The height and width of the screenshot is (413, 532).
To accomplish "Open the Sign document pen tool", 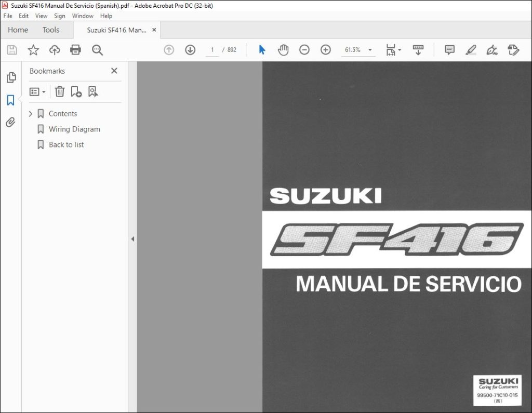I will pos(492,50).
